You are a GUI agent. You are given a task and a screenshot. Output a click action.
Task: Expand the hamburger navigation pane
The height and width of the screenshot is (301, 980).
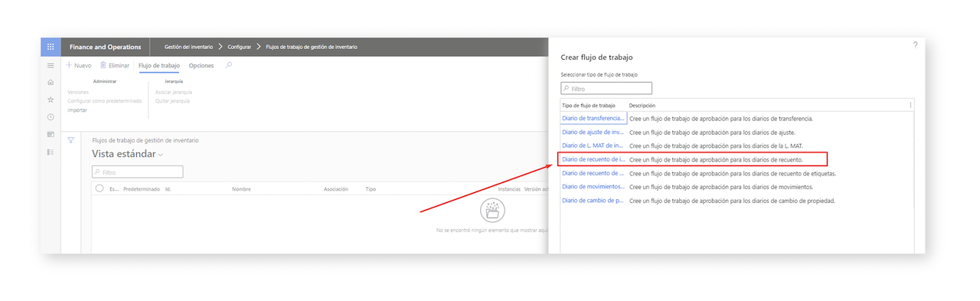pos(51,66)
